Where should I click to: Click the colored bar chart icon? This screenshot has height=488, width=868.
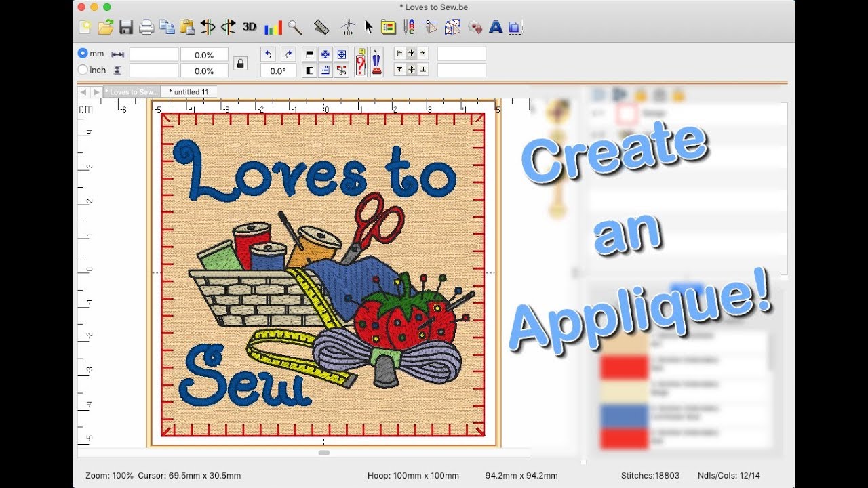[x=273, y=27]
